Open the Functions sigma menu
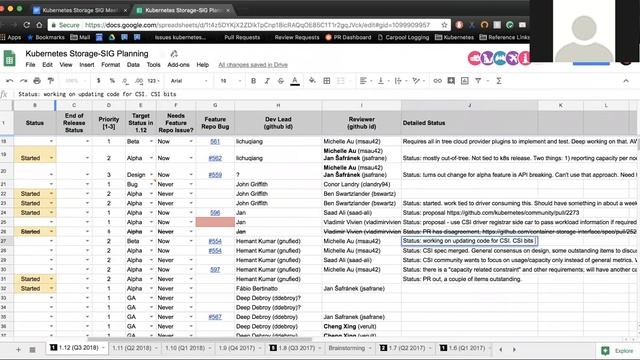640x360 pixels. coord(499,81)
